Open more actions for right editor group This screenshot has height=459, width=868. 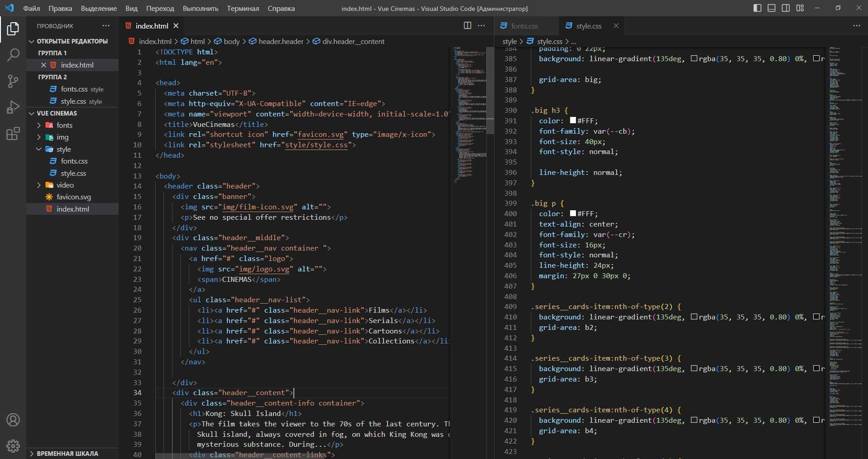857,25
